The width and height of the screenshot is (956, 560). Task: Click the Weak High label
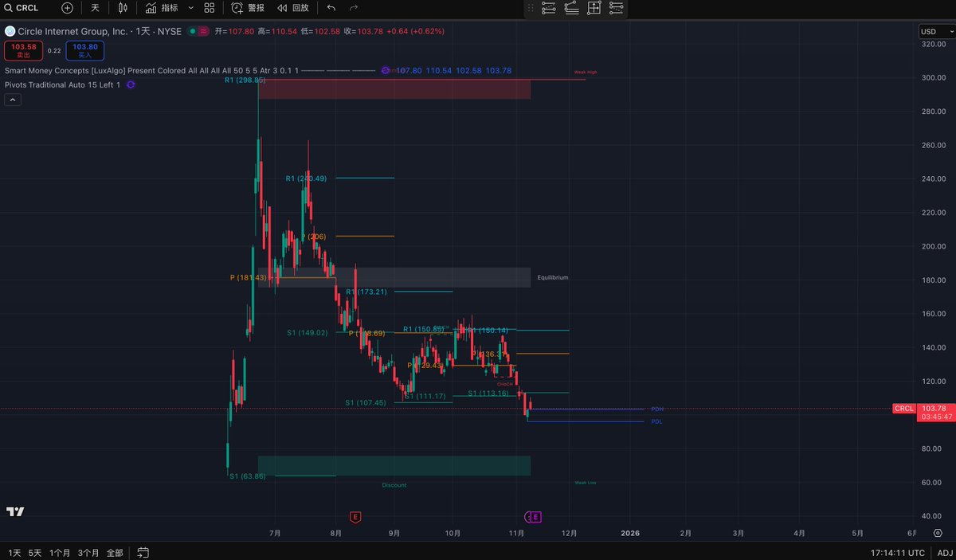pos(586,72)
